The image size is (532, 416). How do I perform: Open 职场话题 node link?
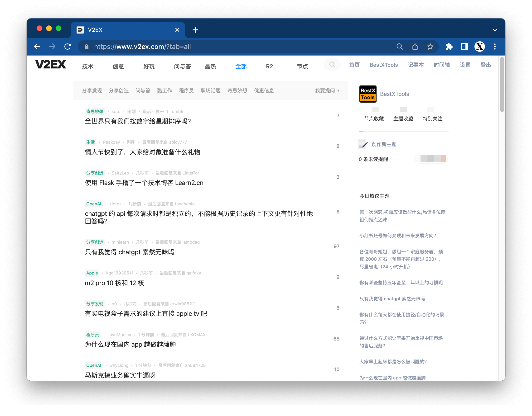coord(210,91)
